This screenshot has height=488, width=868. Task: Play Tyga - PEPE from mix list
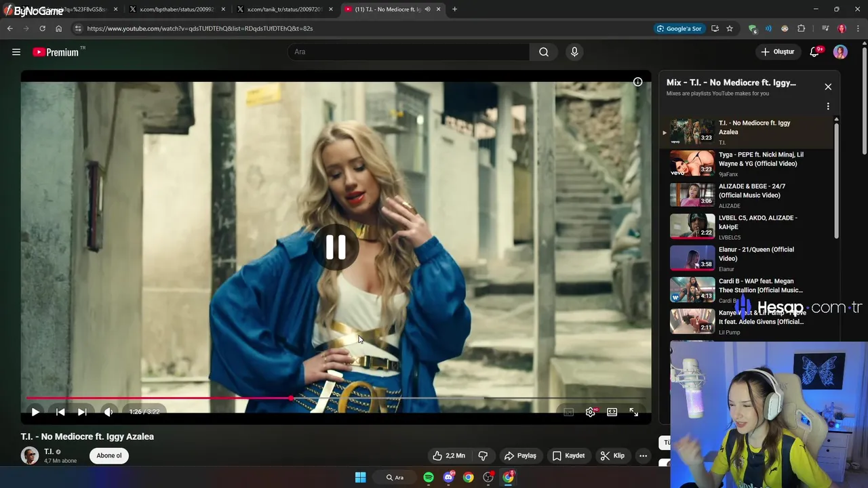746,163
